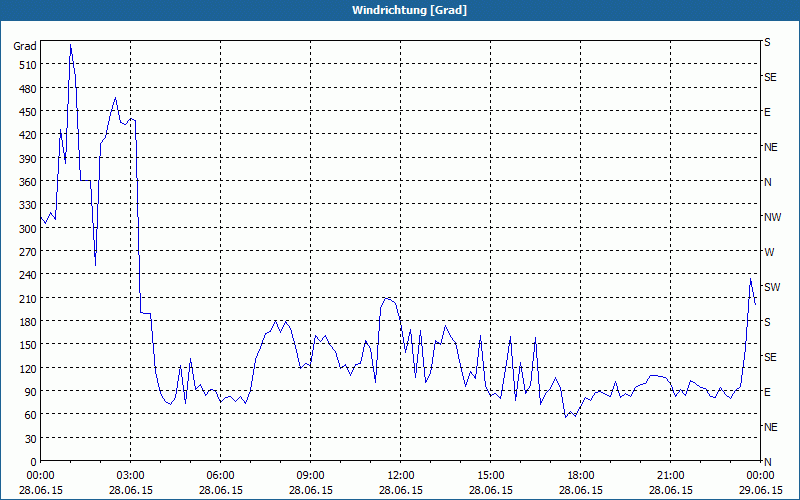Select the E compass label beside the 450 gridline
Image resolution: width=800 pixels, height=500 pixels.
767,112
